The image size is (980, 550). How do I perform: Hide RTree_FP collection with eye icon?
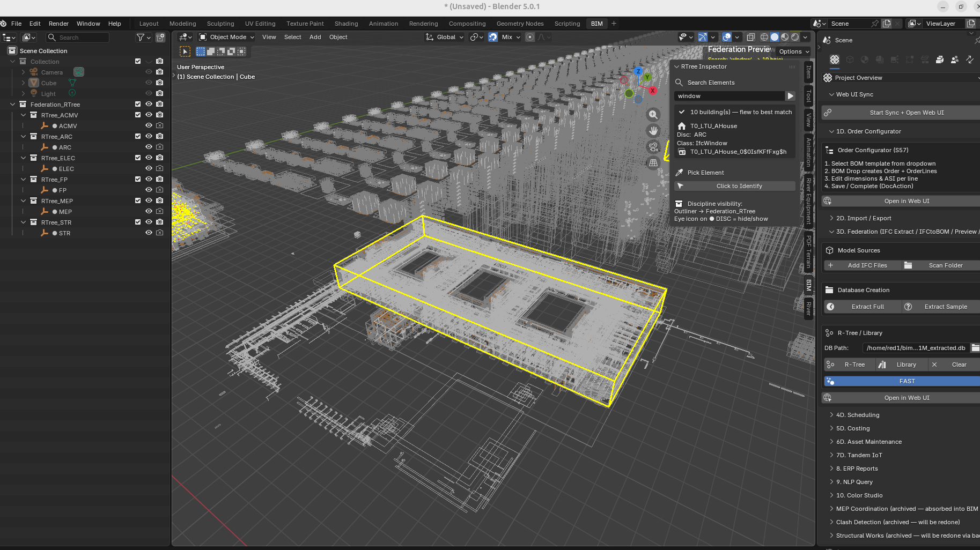(149, 179)
